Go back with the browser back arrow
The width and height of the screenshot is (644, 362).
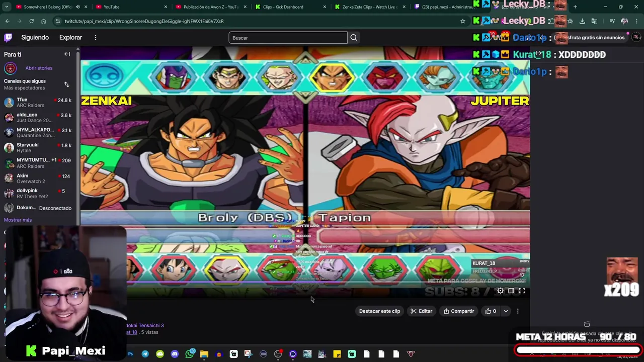(x=8, y=21)
